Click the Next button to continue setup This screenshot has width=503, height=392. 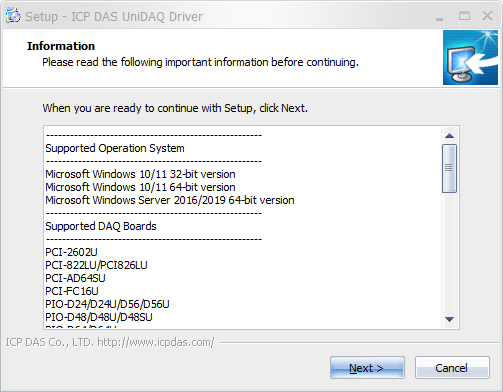tap(367, 368)
